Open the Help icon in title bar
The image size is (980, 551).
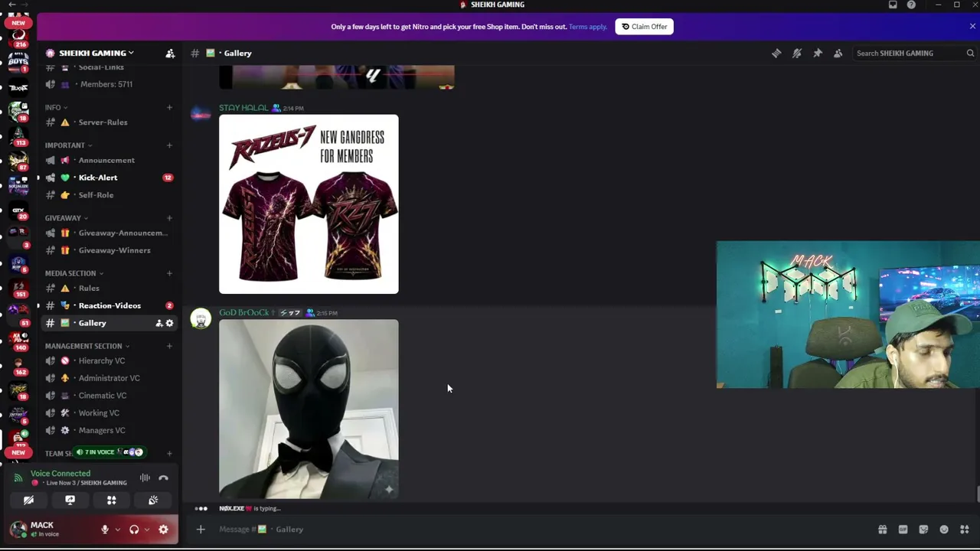911,5
